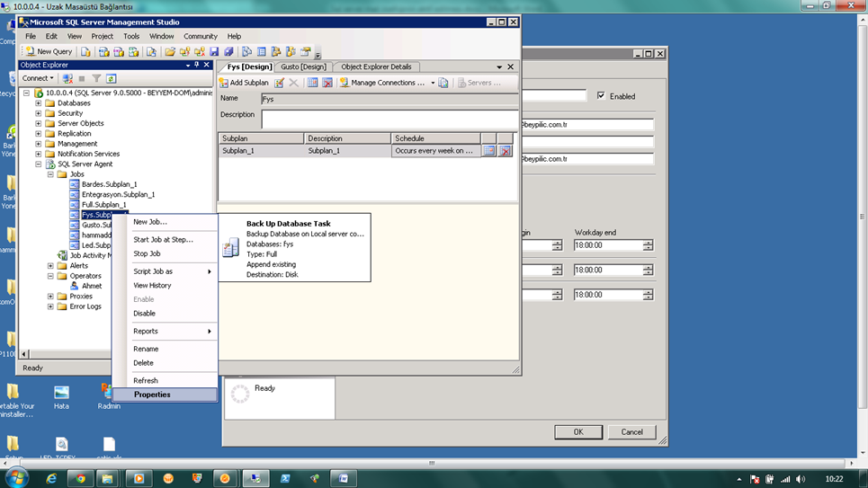Click Add Subplan in the designer toolbar
Viewport: 868px width, 488px height.
[245, 83]
